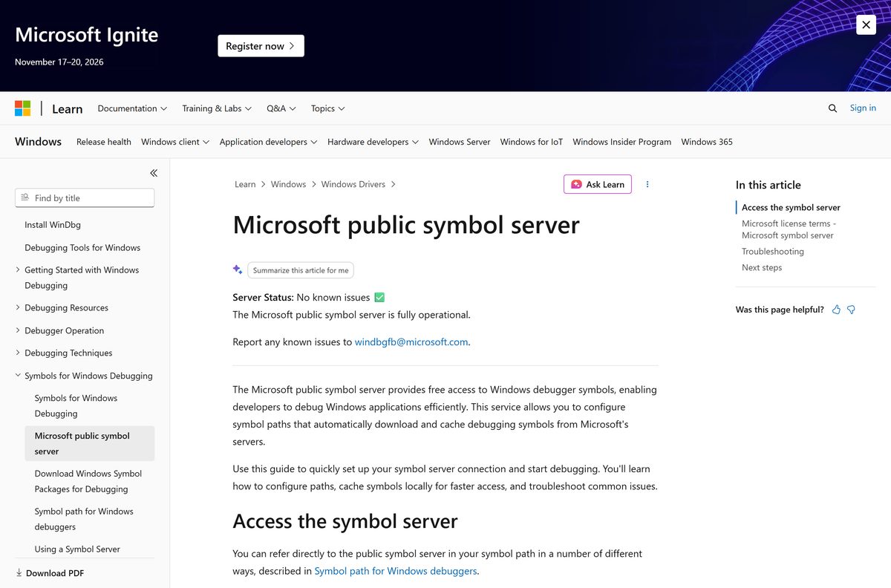Click the Sign in link
The width and height of the screenshot is (891, 588).
(x=863, y=108)
